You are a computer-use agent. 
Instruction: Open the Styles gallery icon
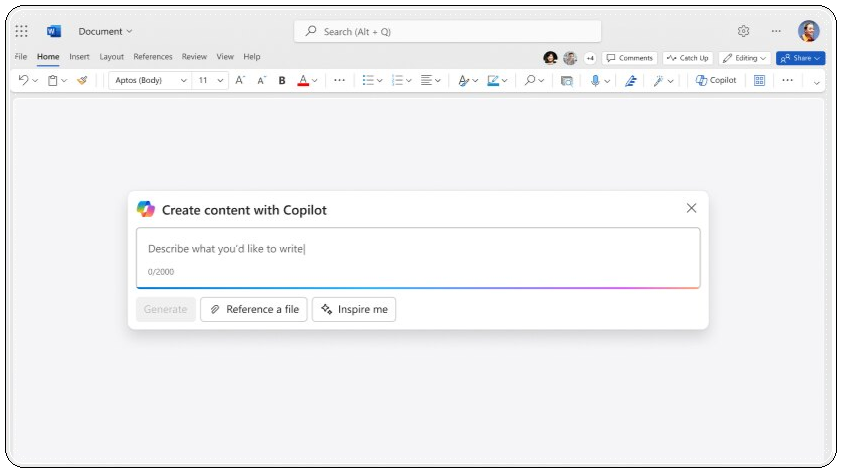coord(463,81)
